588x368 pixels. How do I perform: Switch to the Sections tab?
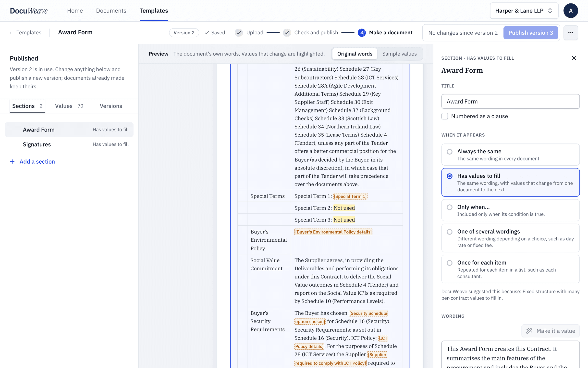(27, 106)
